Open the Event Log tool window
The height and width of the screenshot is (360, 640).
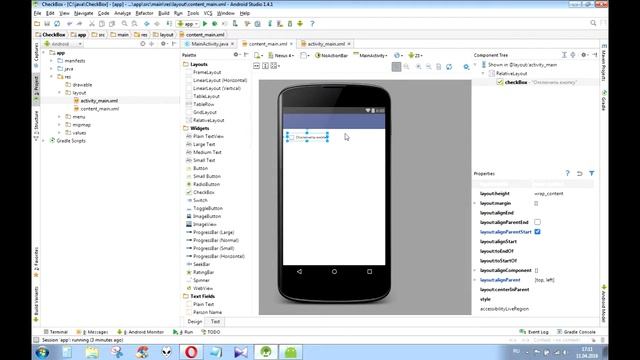(x=534, y=332)
